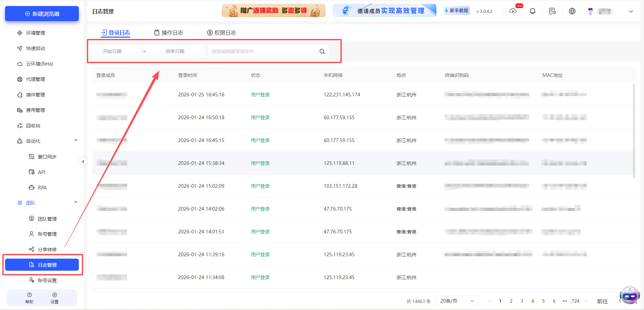644x310 pixels.
Task: Open 代理管理 in the sidebar
Action: coord(36,79)
